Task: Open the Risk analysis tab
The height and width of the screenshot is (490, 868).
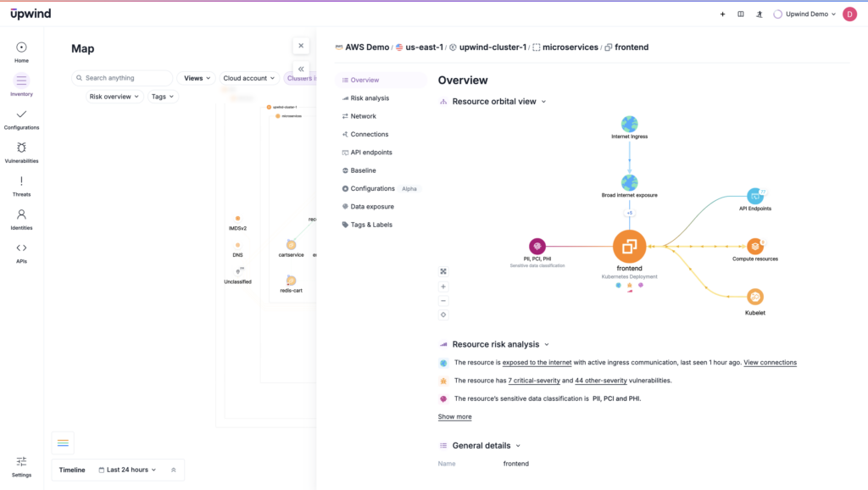Action: pyautogui.click(x=381, y=98)
